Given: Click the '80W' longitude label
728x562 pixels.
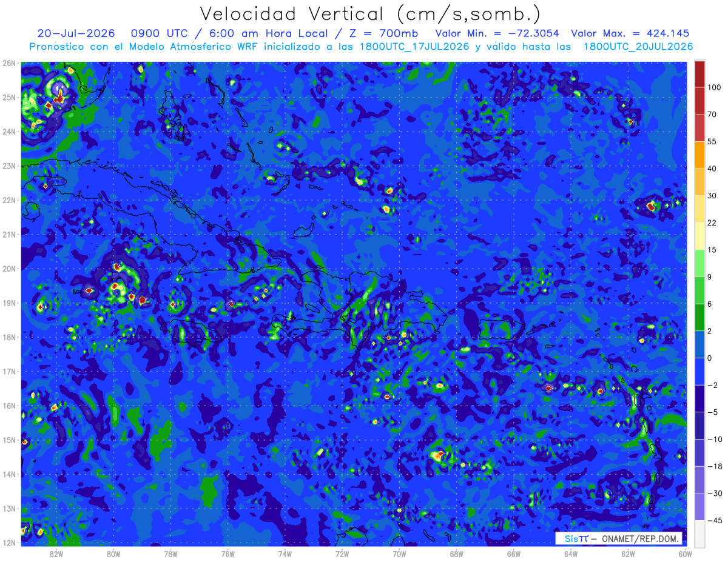Looking at the screenshot, I should coord(113,554).
